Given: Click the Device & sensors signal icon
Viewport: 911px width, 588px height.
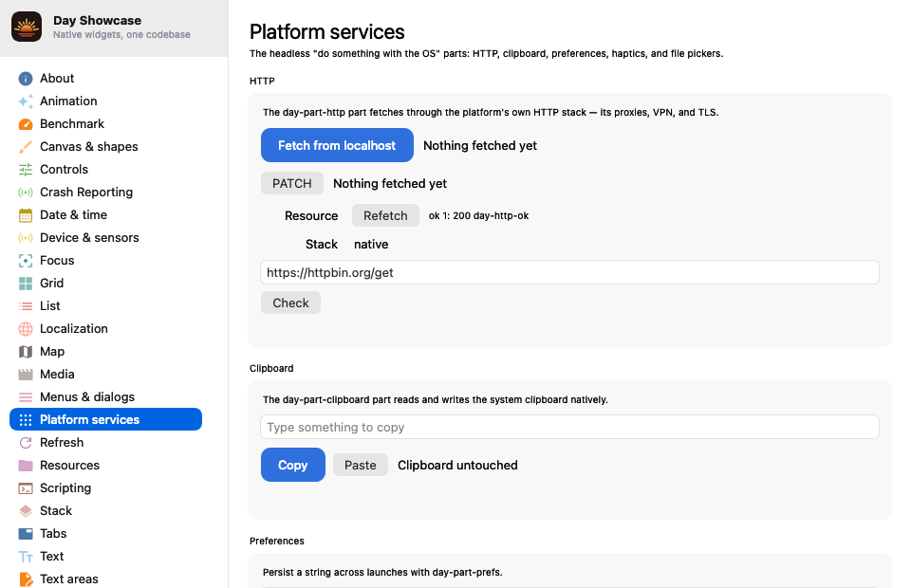Looking at the screenshot, I should click(26, 238).
